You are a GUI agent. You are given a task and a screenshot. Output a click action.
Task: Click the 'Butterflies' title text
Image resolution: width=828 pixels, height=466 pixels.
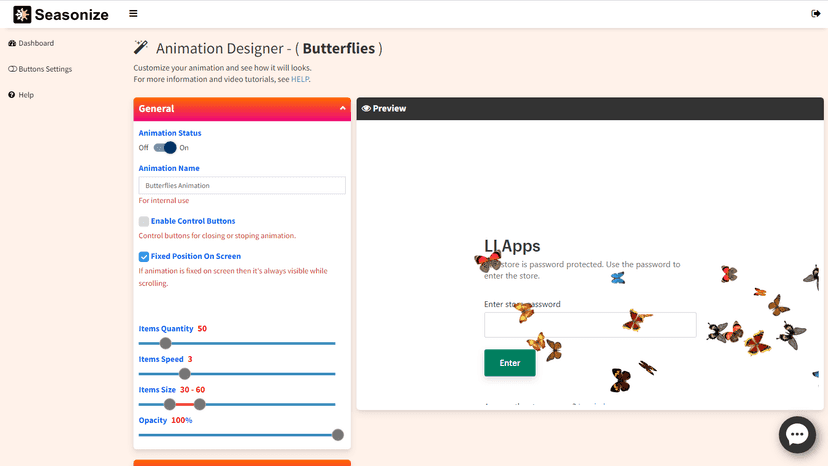coord(338,48)
